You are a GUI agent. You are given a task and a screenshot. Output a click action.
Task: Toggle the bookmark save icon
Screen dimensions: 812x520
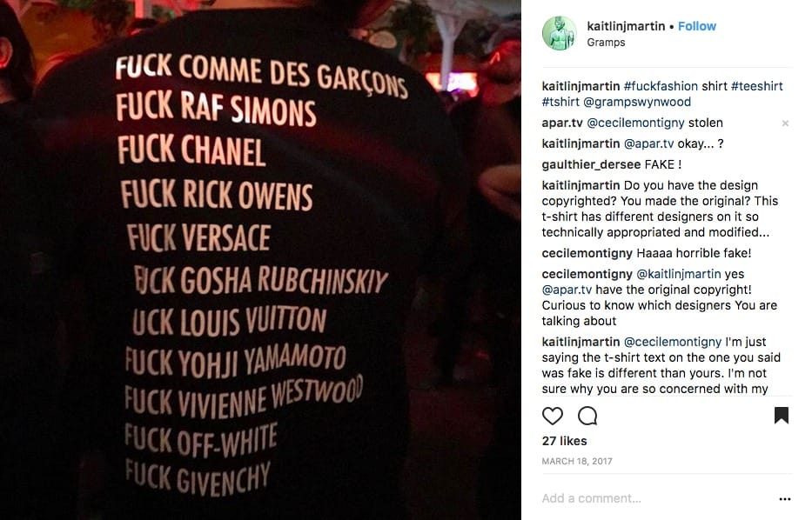coord(781,416)
